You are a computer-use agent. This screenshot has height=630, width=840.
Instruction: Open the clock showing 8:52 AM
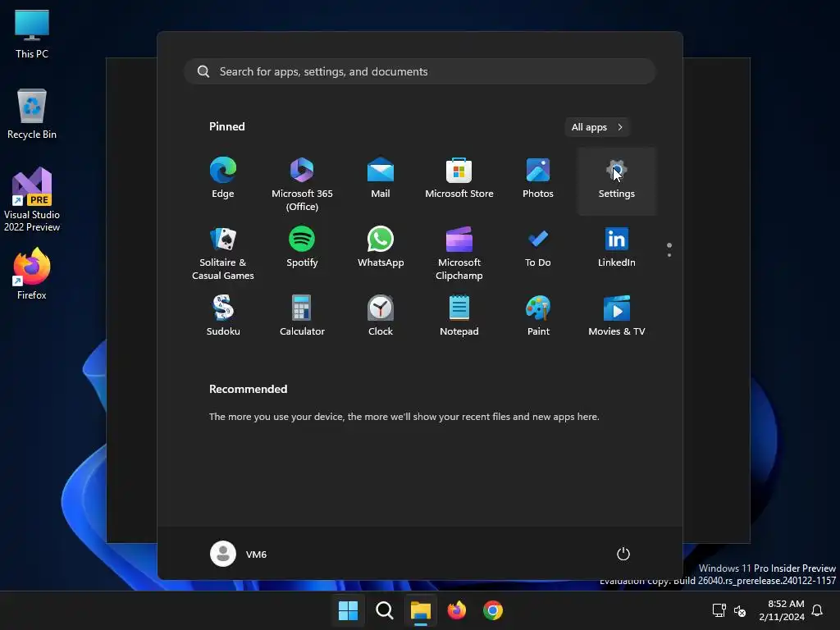click(x=782, y=610)
